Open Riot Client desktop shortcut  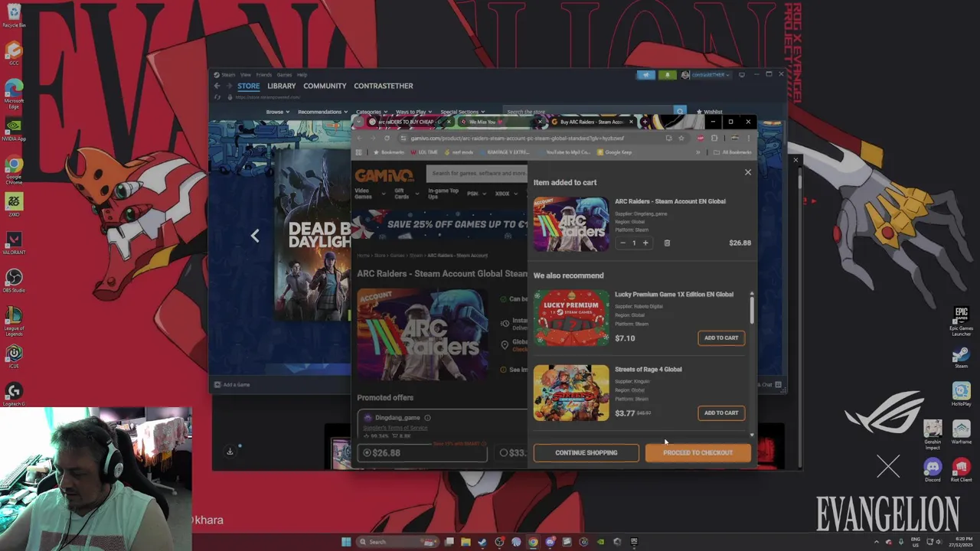point(961,470)
